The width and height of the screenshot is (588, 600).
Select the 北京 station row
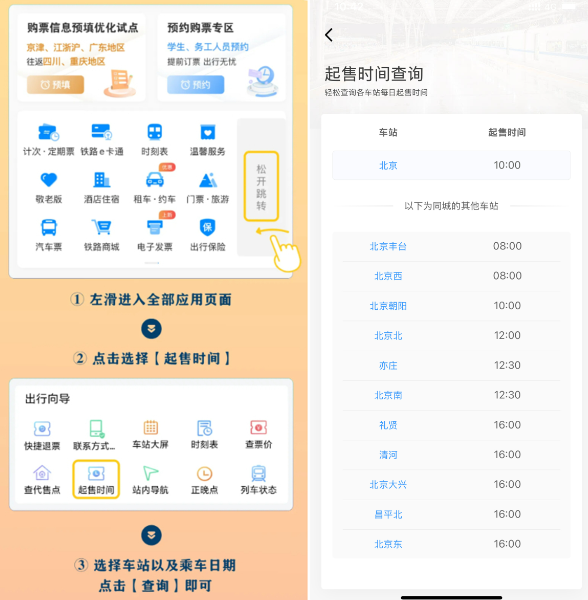point(451,165)
